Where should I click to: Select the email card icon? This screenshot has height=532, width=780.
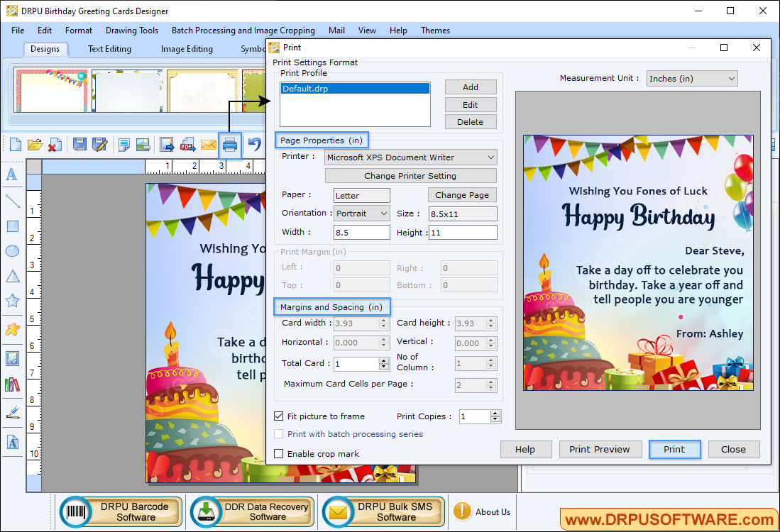pos(209,145)
